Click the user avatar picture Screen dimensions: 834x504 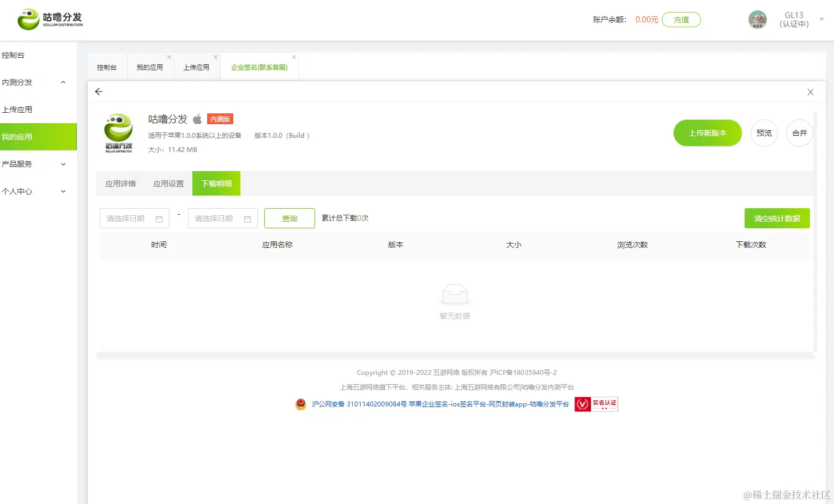pyautogui.click(x=757, y=20)
